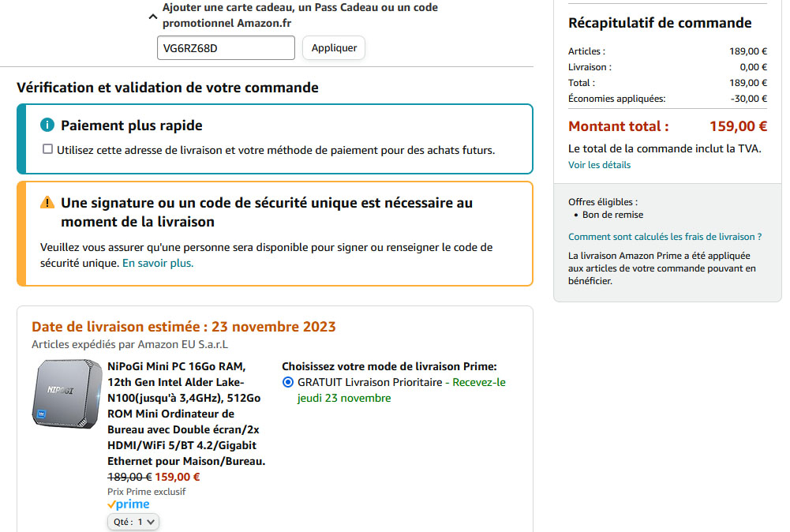
Task: Click the Choisissez votre mode de livraison Prime label
Action: [x=389, y=366]
